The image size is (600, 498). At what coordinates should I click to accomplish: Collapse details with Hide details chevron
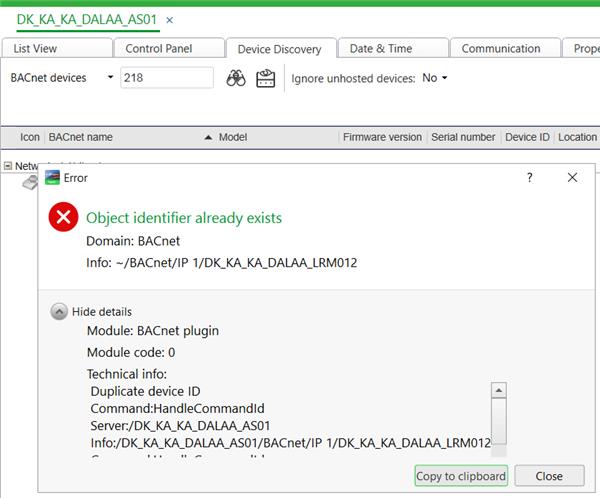(59, 312)
